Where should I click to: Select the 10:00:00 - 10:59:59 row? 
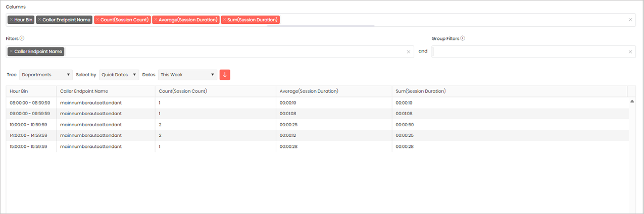317,125
